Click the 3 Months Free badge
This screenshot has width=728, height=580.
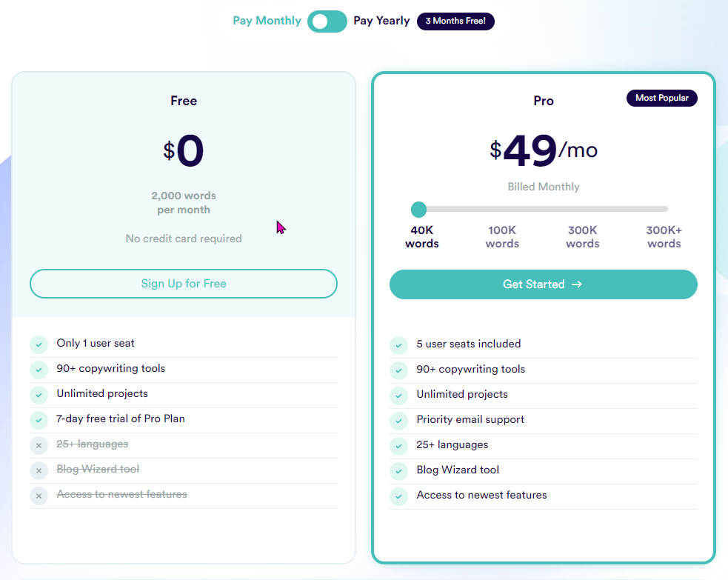pyautogui.click(x=455, y=21)
